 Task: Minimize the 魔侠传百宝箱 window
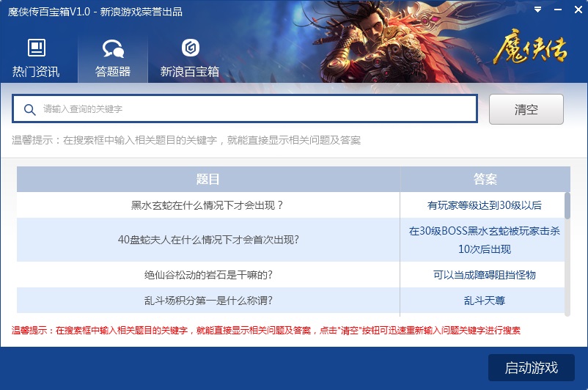558,10
